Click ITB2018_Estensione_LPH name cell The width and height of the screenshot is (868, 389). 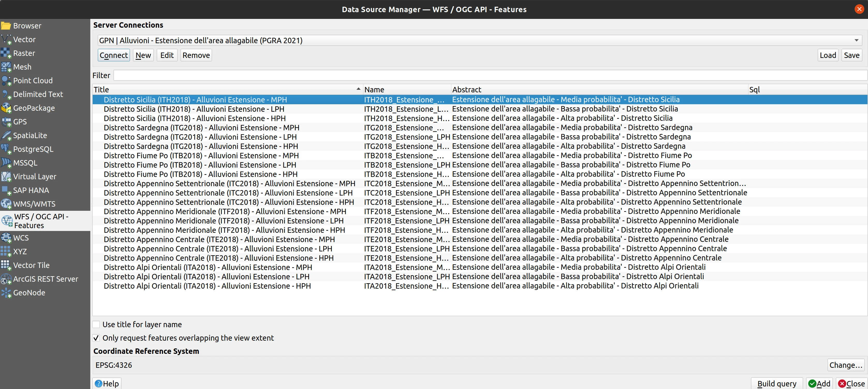(x=407, y=165)
